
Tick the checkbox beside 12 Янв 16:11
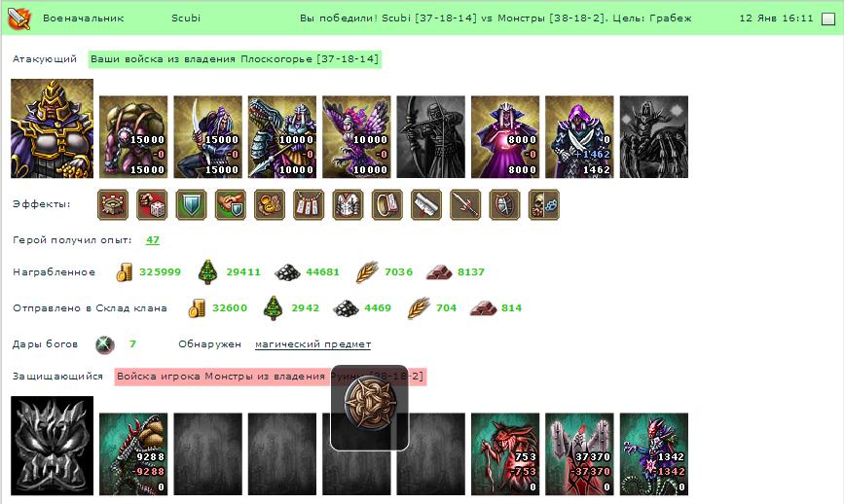[827, 18]
